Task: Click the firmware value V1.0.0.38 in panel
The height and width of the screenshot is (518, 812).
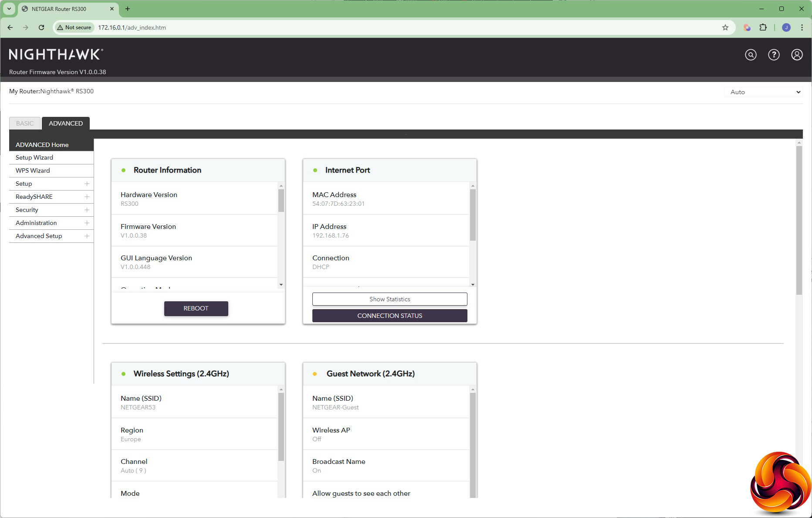Action: (x=134, y=235)
